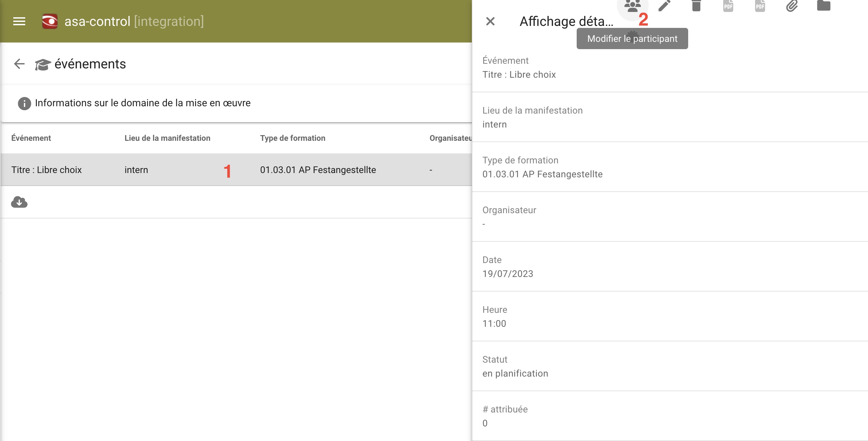The height and width of the screenshot is (441, 868).
Task: Click the asa-control logo
Action: (x=50, y=21)
